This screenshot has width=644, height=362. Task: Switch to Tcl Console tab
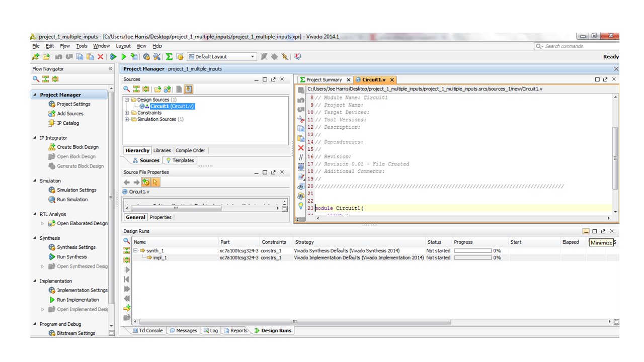(x=147, y=330)
